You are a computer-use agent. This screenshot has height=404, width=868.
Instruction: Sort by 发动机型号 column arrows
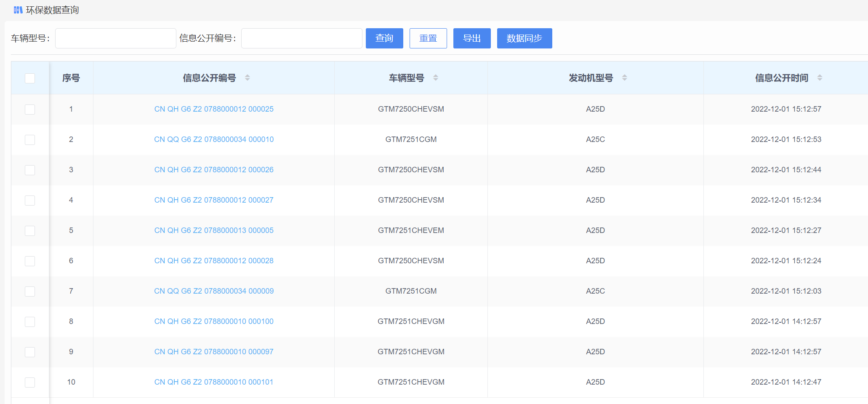pyautogui.click(x=625, y=78)
